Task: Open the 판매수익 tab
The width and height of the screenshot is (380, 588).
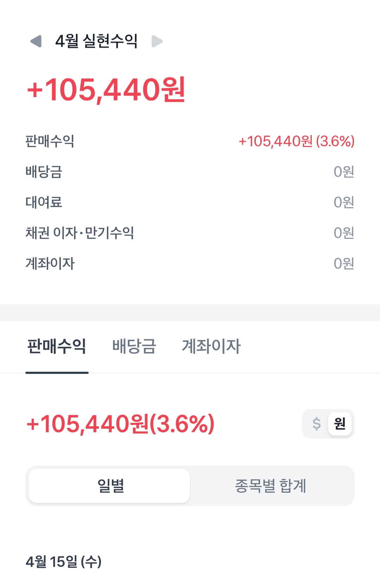Action: (x=57, y=346)
